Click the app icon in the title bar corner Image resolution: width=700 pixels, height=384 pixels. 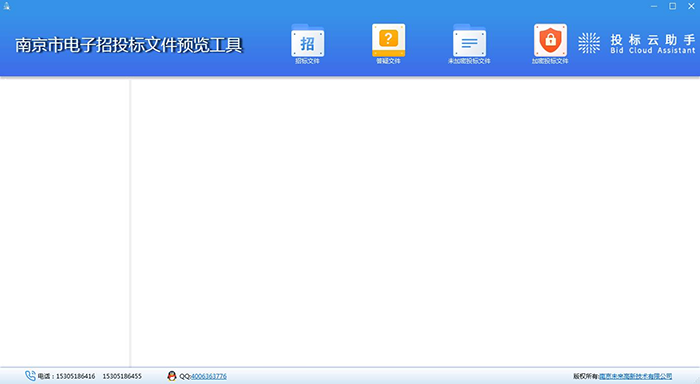[6, 6]
